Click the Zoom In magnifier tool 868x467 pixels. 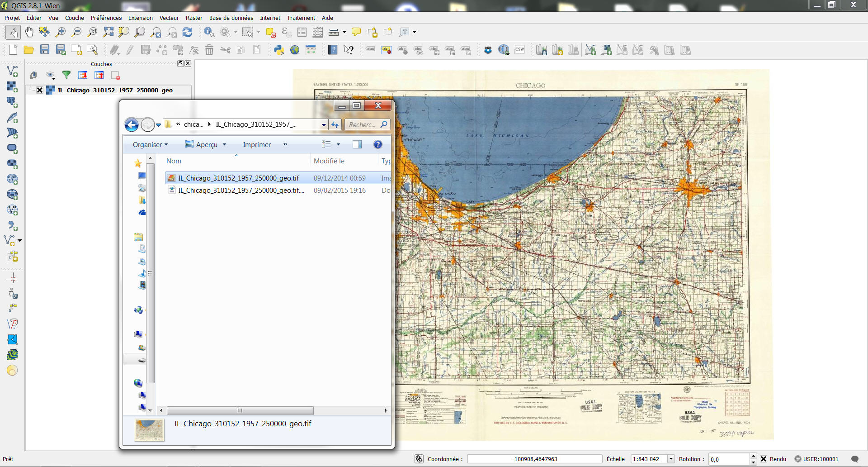[60, 32]
